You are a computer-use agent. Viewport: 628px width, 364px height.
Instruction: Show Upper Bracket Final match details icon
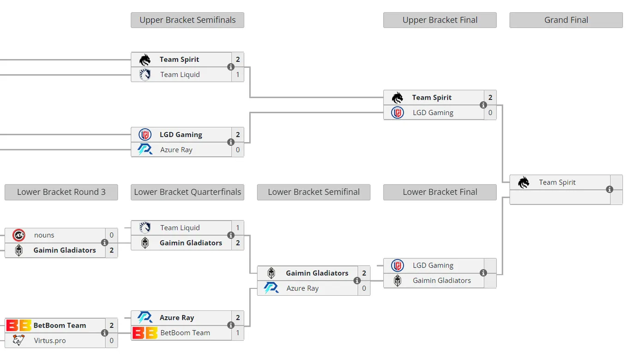click(x=483, y=105)
